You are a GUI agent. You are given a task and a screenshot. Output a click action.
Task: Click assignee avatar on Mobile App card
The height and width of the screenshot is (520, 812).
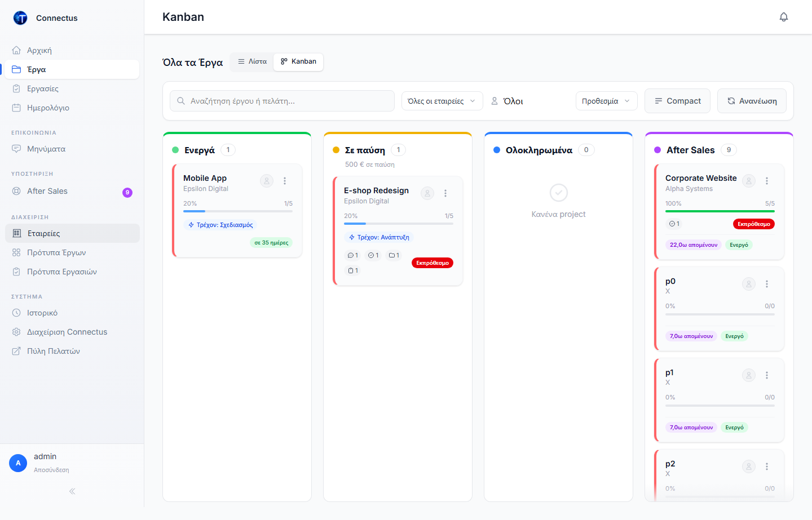tap(267, 181)
